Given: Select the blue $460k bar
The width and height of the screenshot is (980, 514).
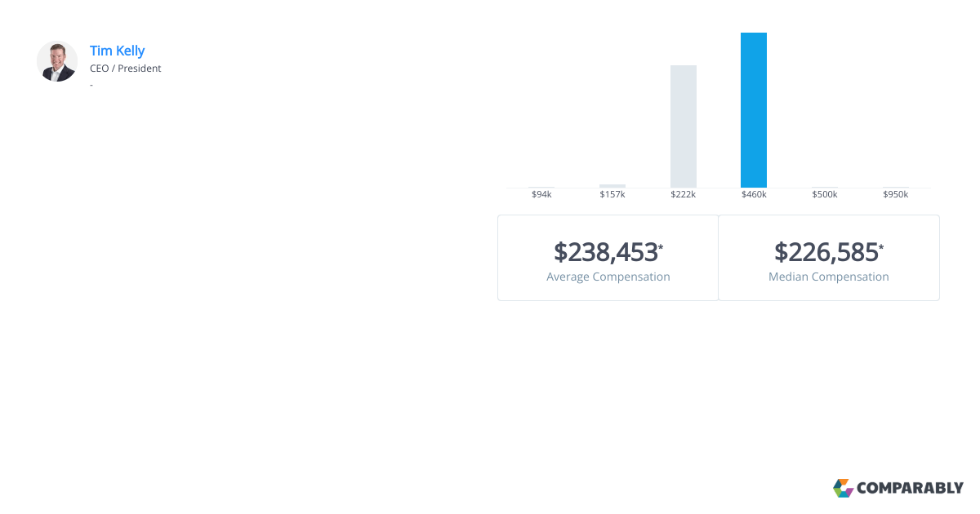Looking at the screenshot, I should point(754,110).
